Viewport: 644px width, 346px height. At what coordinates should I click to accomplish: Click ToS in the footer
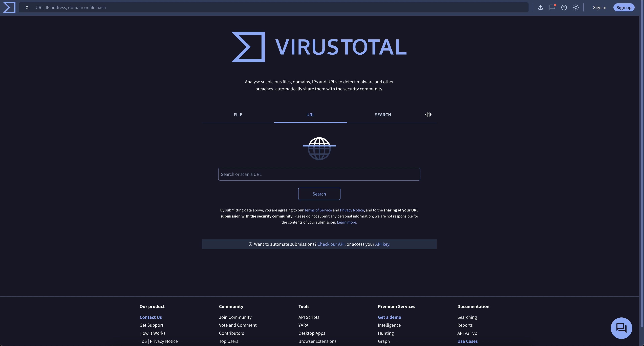tap(143, 341)
